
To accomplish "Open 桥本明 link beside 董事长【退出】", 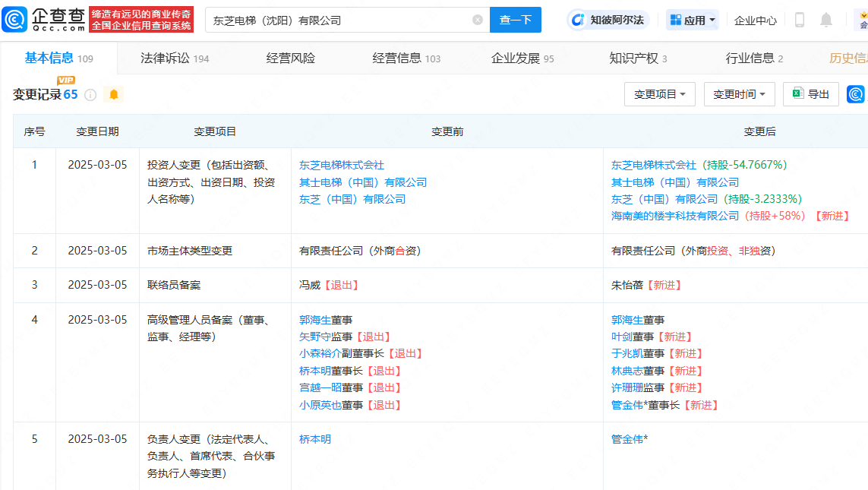I will pyautogui.click(x=315, y=371).
